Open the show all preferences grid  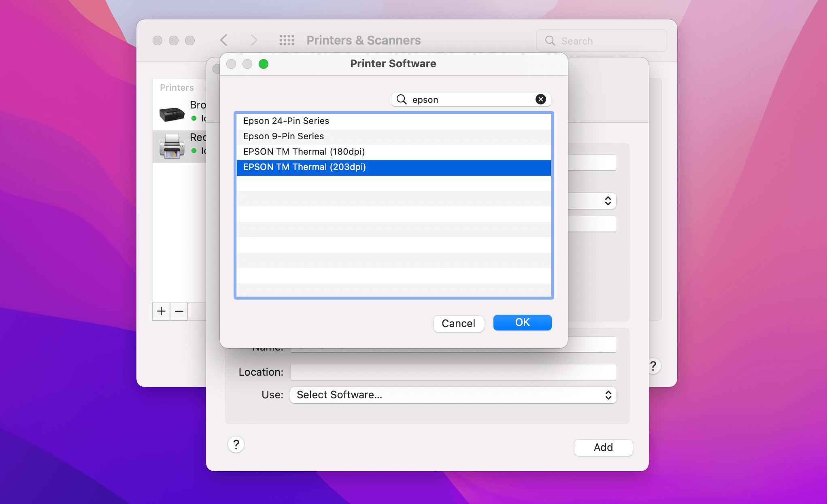287,40
